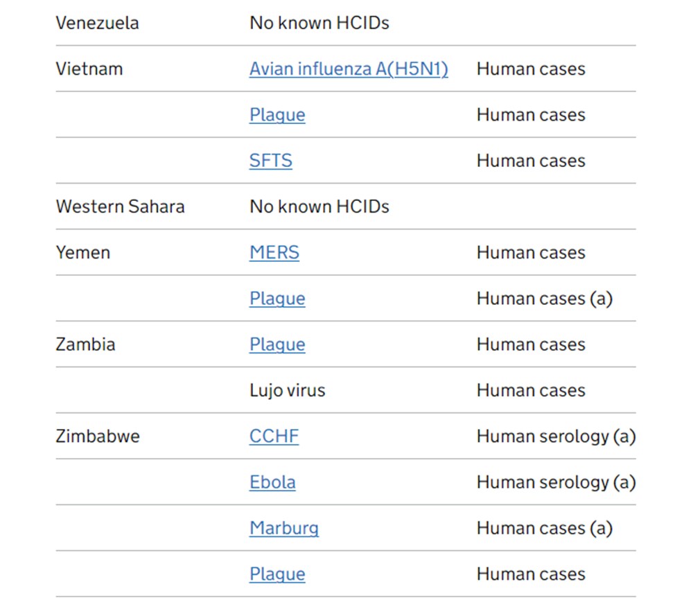693x616 pixels.
Task: Click the Plague link for Zambia
Action: tap(277, 344)
